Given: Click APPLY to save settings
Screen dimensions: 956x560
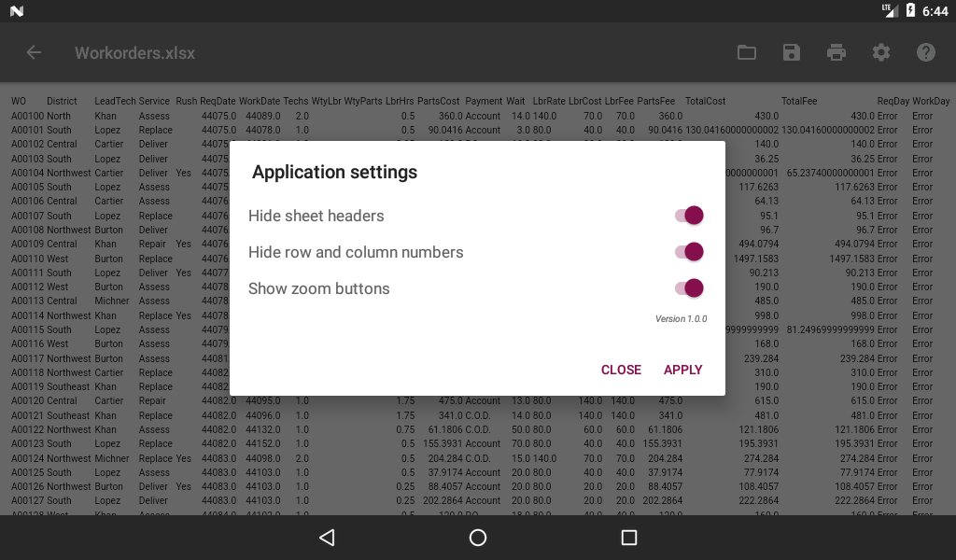Looking at the screenshot, I should [682, 370].
